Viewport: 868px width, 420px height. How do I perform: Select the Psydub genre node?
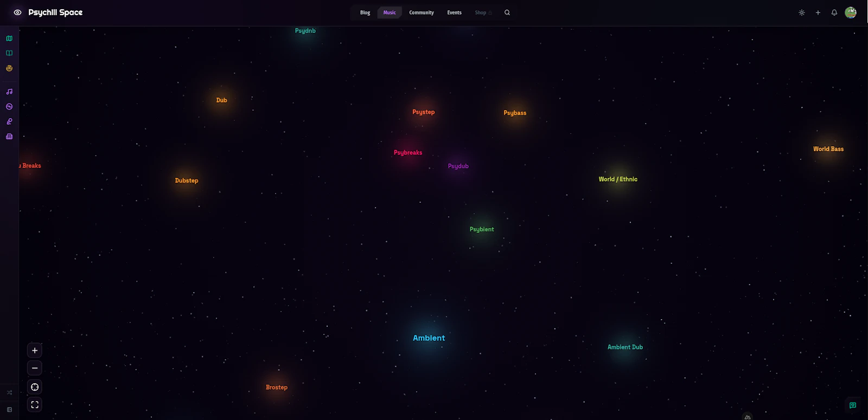pos(458,166)
